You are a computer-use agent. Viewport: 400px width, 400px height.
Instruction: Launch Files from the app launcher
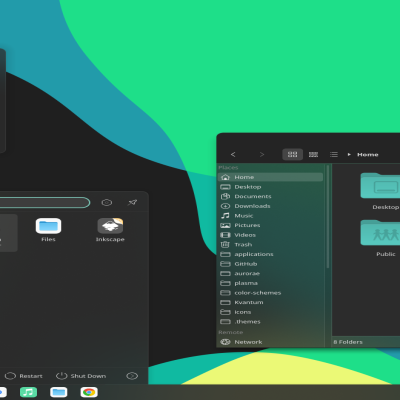pyautogui.click(x=48, y=230)
